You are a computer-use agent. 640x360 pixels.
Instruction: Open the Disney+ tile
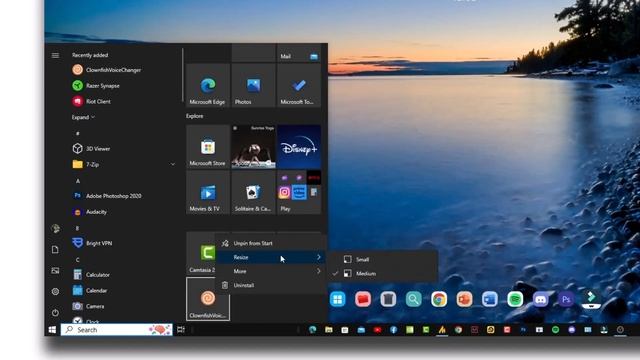[299, 147]
